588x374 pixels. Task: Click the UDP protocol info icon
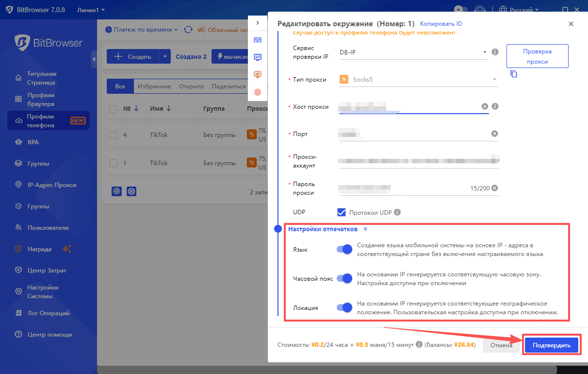pos(397,212)
